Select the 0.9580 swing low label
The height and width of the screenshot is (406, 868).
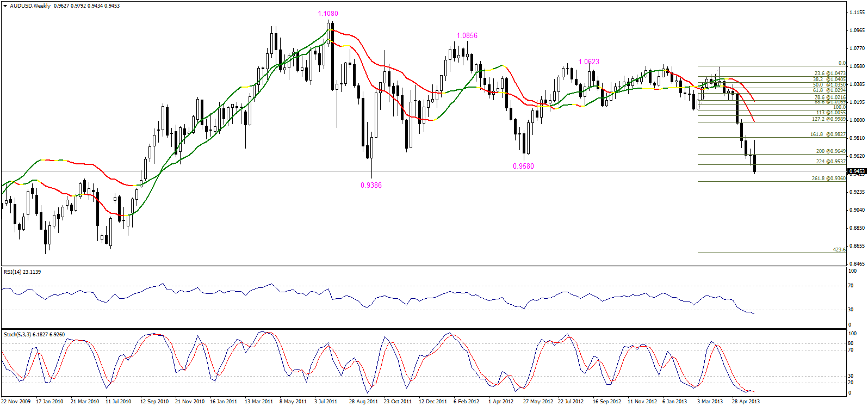tap(523, 167)
